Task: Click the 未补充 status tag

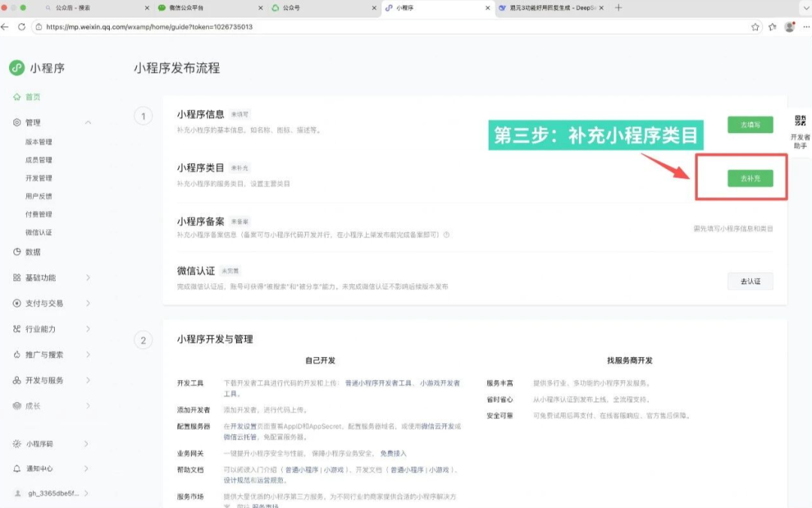Action: [240, 168]
